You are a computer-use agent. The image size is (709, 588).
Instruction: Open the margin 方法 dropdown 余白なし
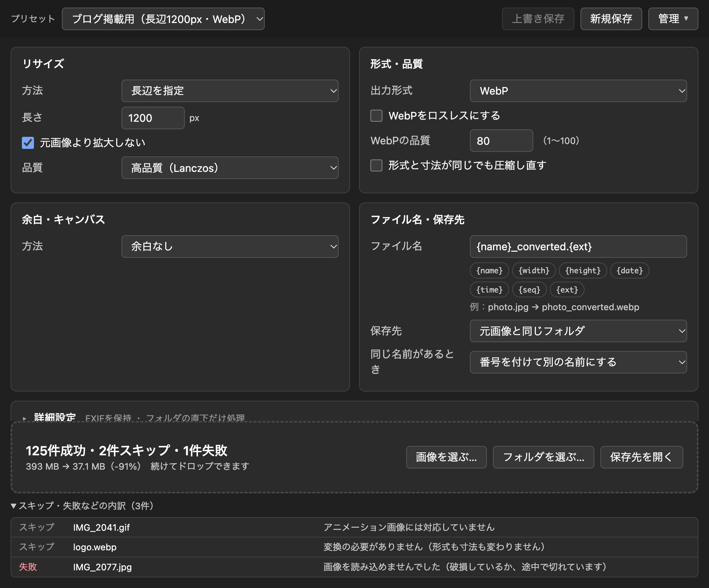pyautogui.click(x=230, y=247)
